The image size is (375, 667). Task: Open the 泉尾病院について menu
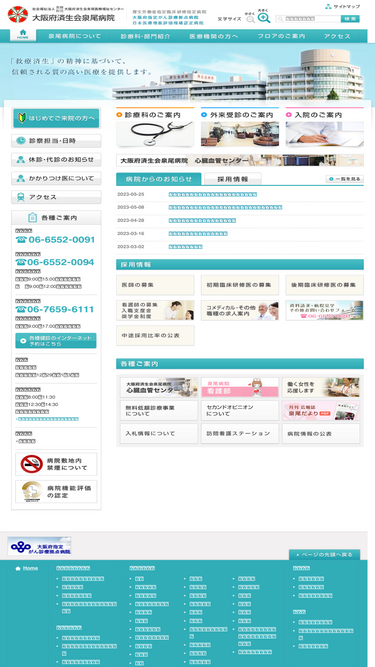click(x=74, y=36)
